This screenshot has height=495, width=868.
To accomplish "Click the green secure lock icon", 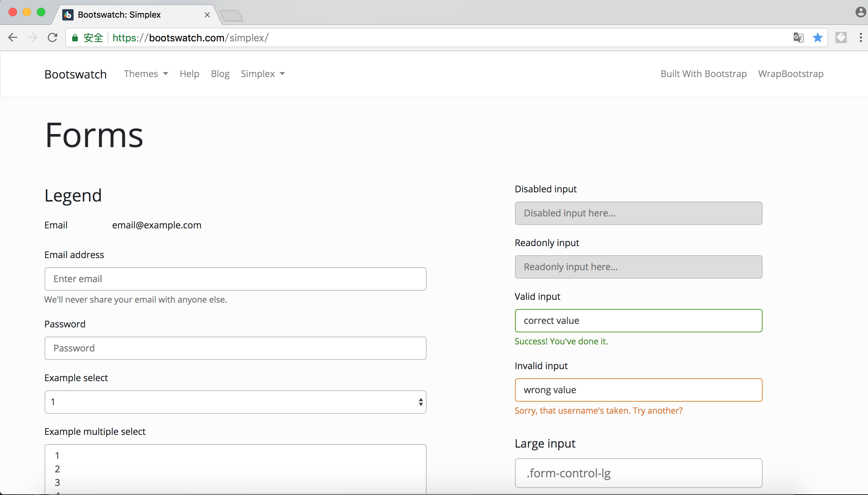I will 75,38.
